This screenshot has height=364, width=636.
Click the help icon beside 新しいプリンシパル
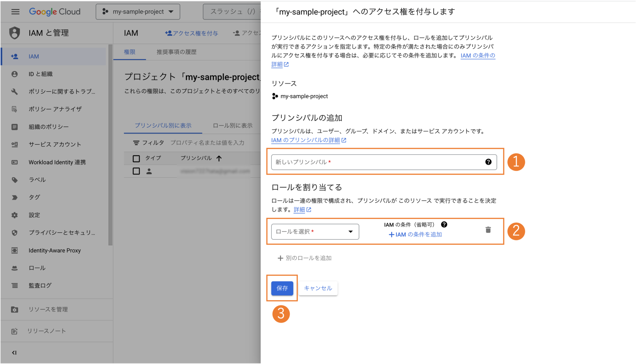click(x=488, y=162)
